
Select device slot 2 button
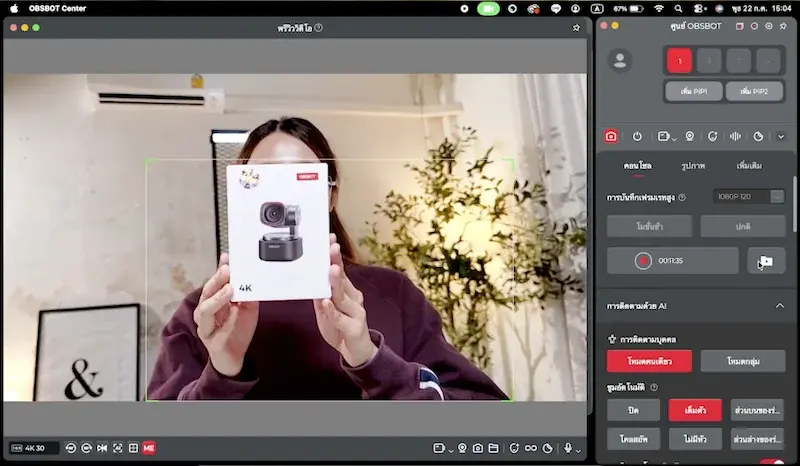tap(709, 61)
